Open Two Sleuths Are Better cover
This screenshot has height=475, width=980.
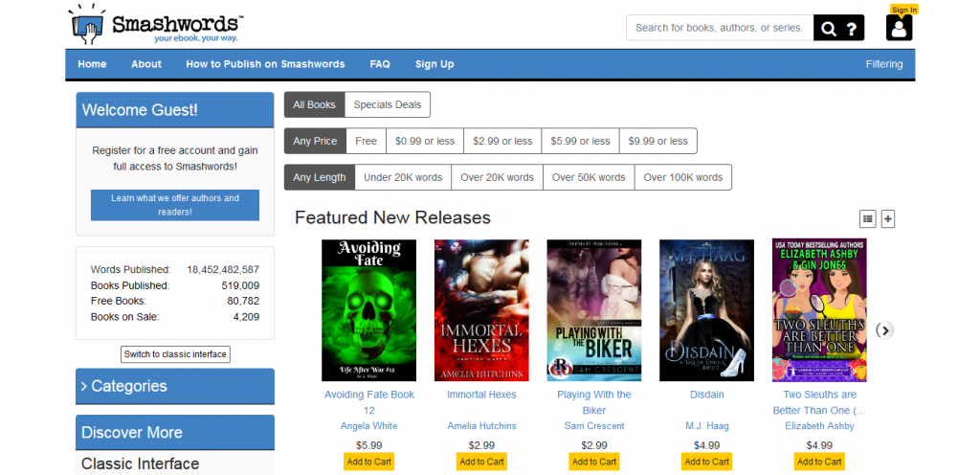819,310
